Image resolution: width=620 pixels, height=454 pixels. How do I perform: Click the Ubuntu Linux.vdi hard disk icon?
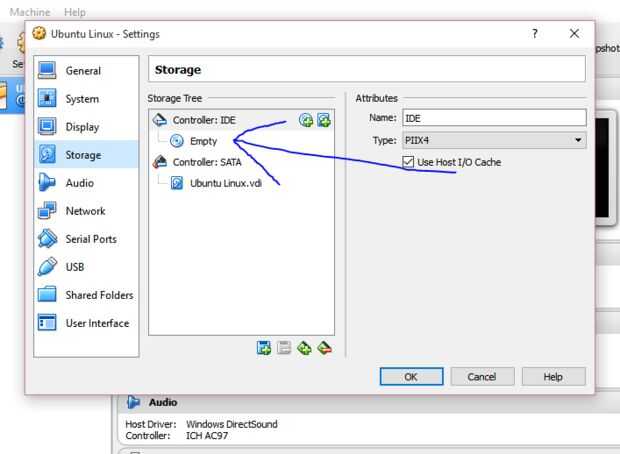(x=177, y=183)
